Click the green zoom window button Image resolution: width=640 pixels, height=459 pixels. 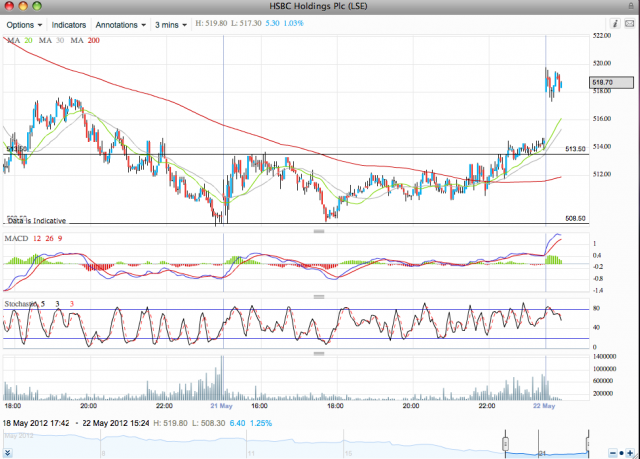coord(37,6)
